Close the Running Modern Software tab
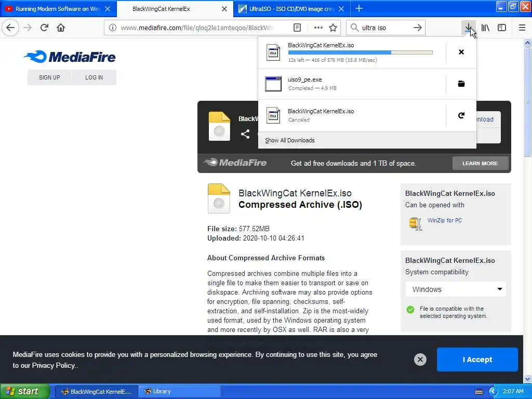The width and height of the screenshot is (532, 399). point(107,9)
